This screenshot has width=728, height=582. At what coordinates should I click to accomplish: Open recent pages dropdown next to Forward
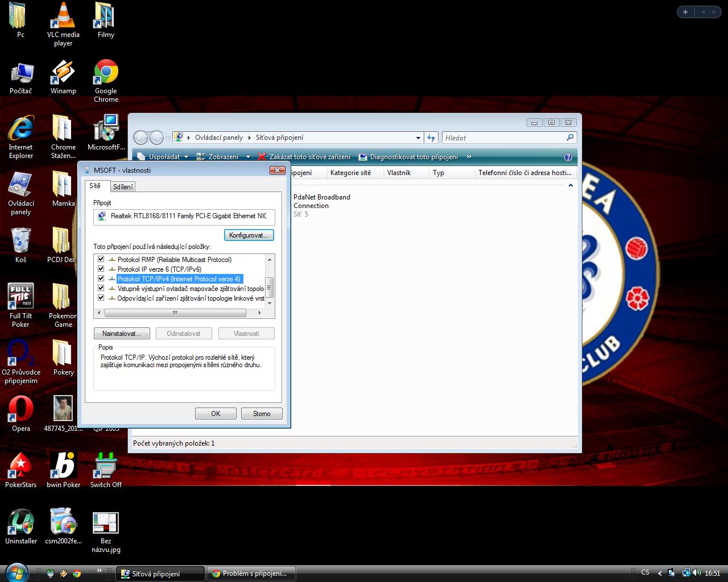pos(168,138)
